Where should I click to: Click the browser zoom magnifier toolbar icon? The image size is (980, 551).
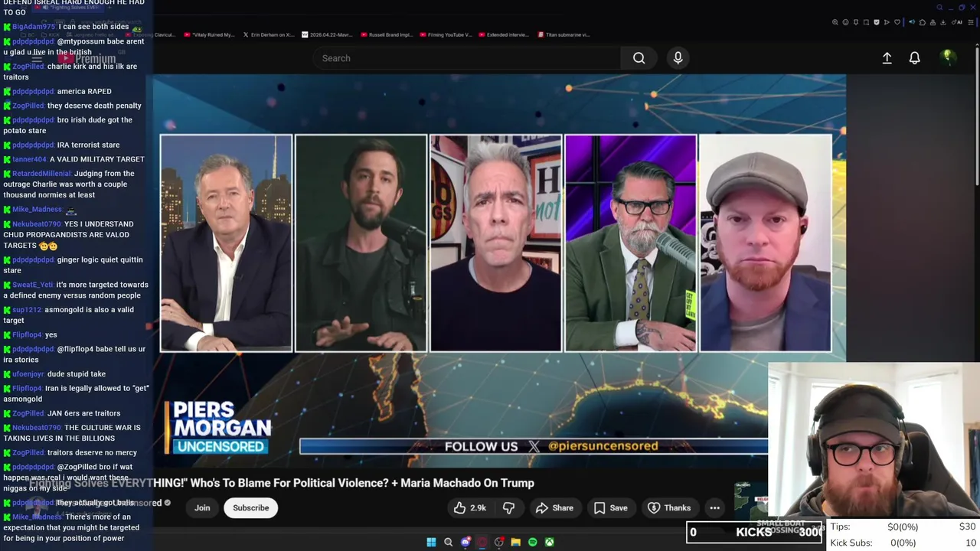tap(835, 22)
